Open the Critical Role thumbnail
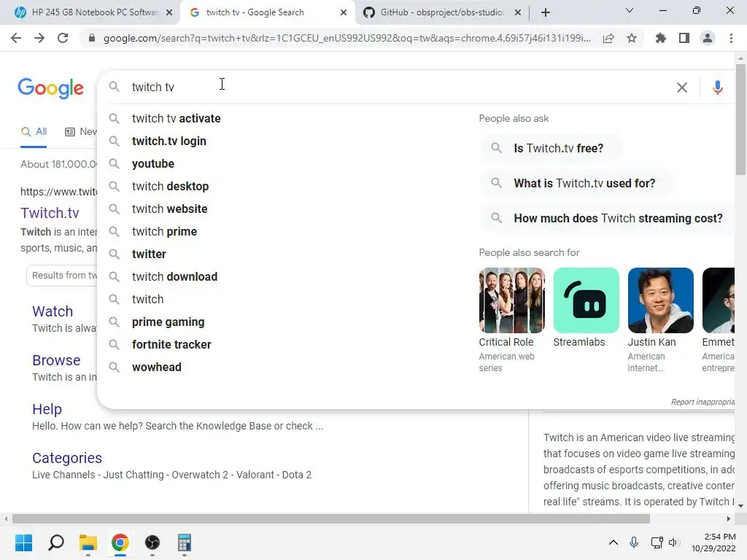The height and width of the screenshot is (560, 747). tap(511, 300)
